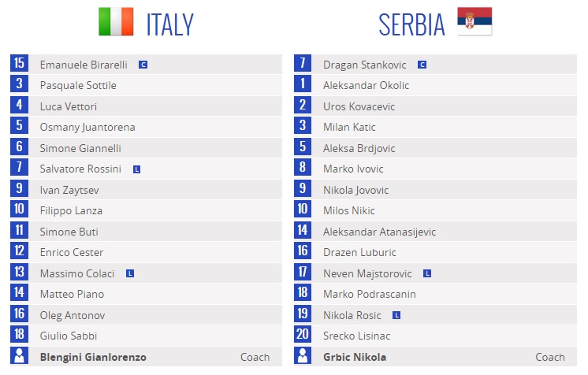Viewport: 588px width, 375px height.
Task: Click libero badge beside Salvatore Rossini
Action: coord(136,169)
